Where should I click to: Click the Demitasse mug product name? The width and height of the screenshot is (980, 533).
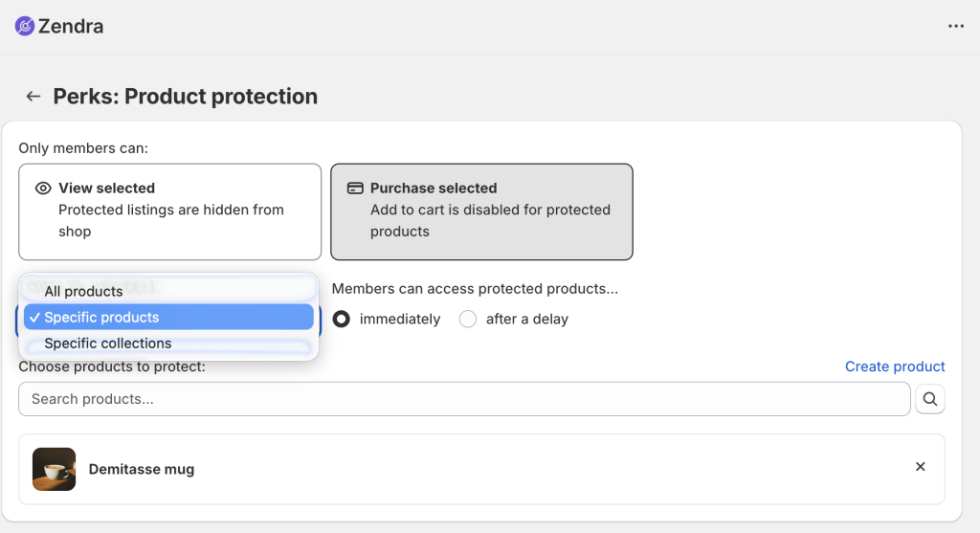tap(142, 469)
